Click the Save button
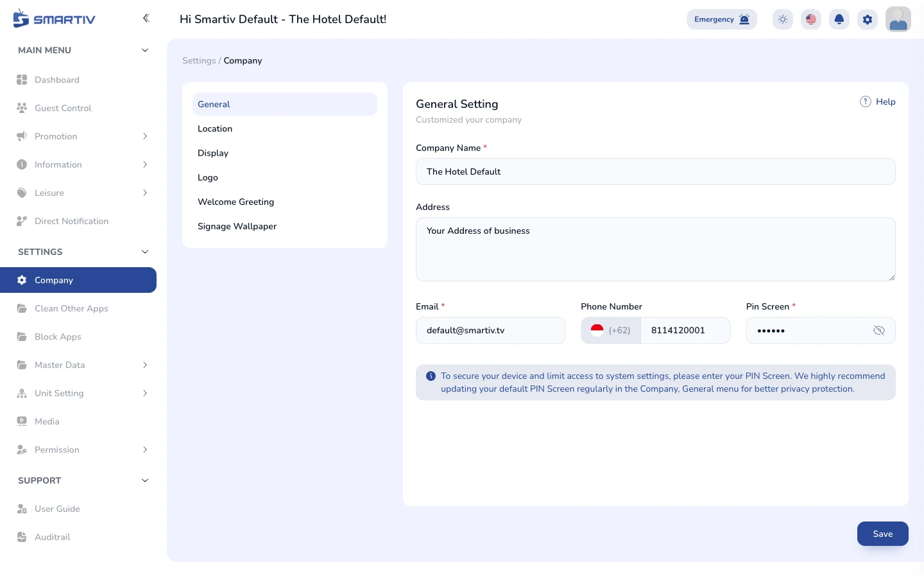 point(883,534)
